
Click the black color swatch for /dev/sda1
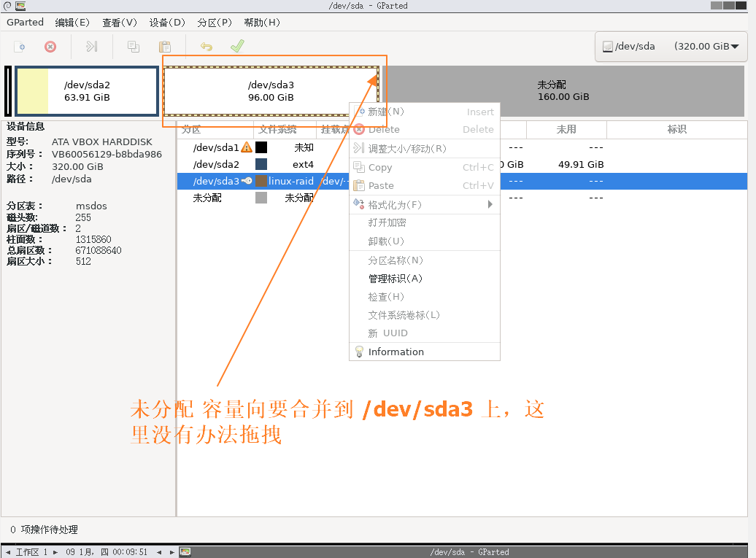tap(261, 147)
